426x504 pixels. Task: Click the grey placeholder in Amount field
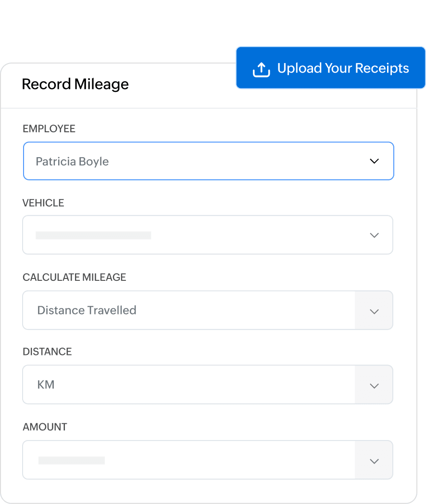72,460
